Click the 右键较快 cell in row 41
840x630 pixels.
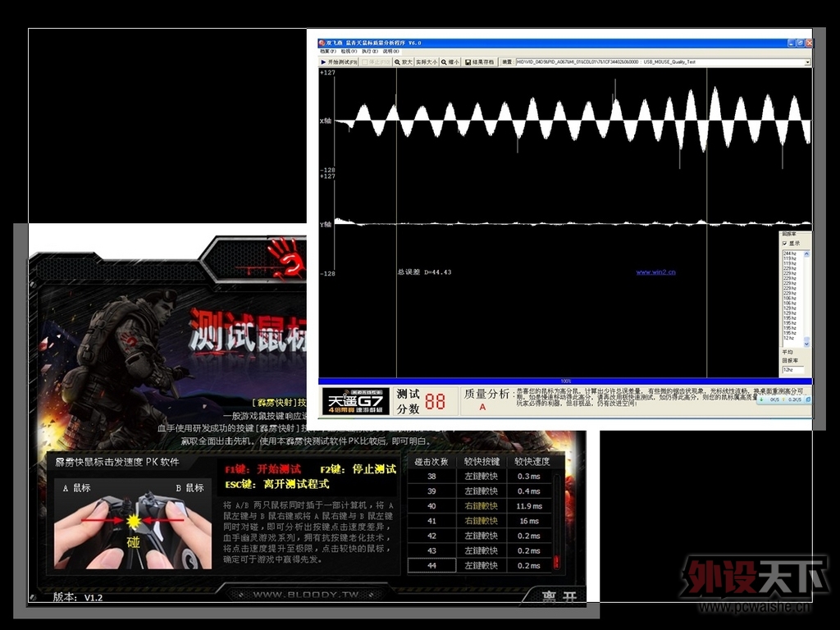pos(481,521)
